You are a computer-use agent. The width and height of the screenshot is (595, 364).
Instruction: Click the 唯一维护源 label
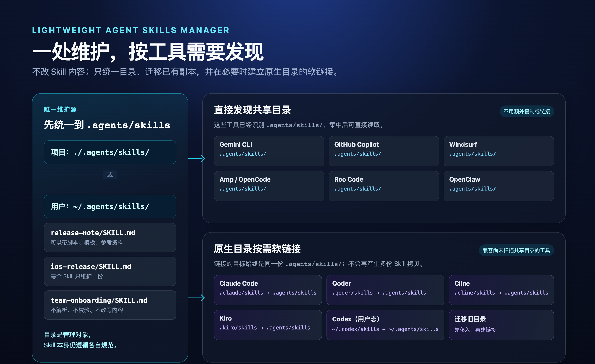click(60, 109)
